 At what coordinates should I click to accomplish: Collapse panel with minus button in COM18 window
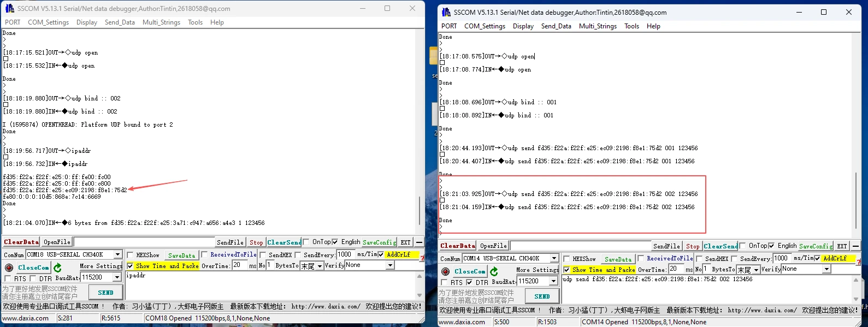[x=419, y=242]
